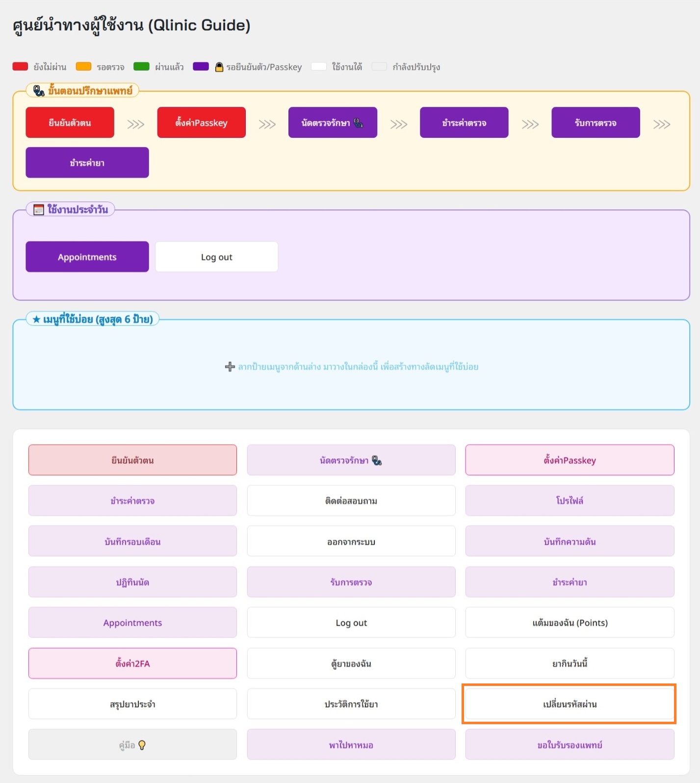Click the green ผ่านแล้ว legend swatch
Image resolution: width=700 pixels, height=783 pixels.
[141, 67]
